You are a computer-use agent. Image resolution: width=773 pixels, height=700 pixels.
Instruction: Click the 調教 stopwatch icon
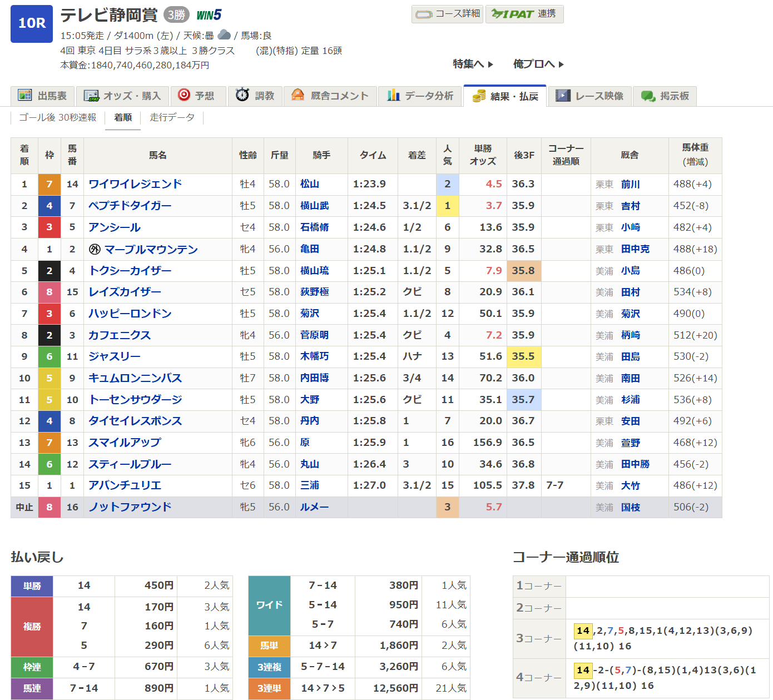tap(242, 95)
